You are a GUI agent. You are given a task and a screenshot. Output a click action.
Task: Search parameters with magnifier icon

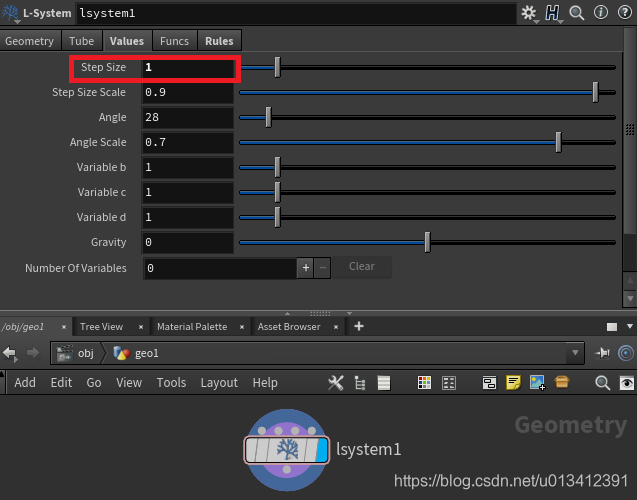pos(576,13)
